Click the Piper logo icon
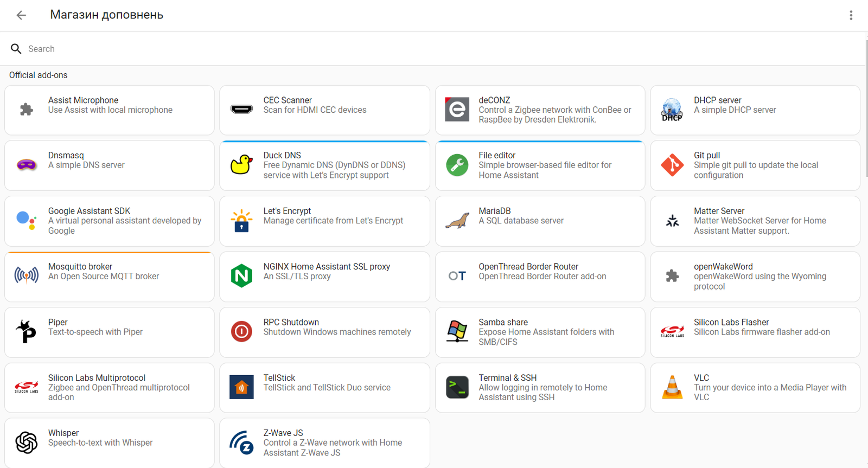Viewport: 868px width, 468px height. tap(27, 332)
